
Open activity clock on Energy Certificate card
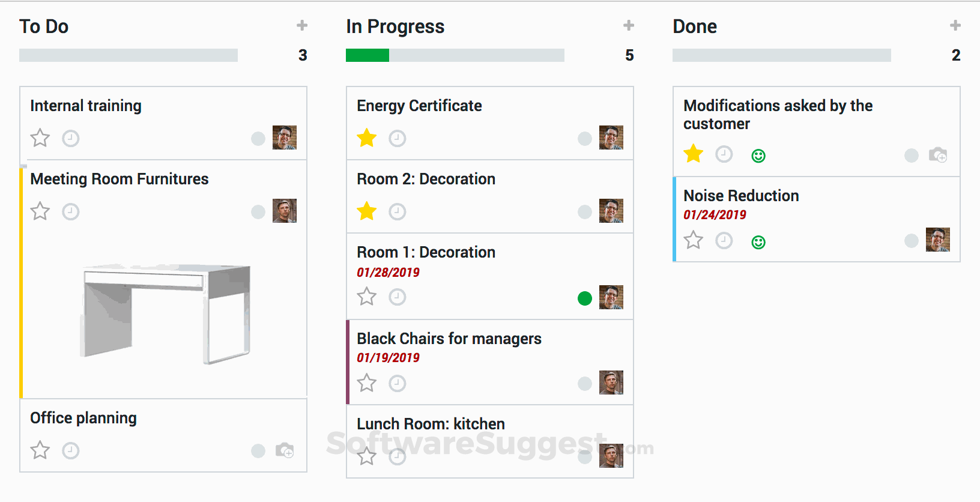[x=398, y=139]
